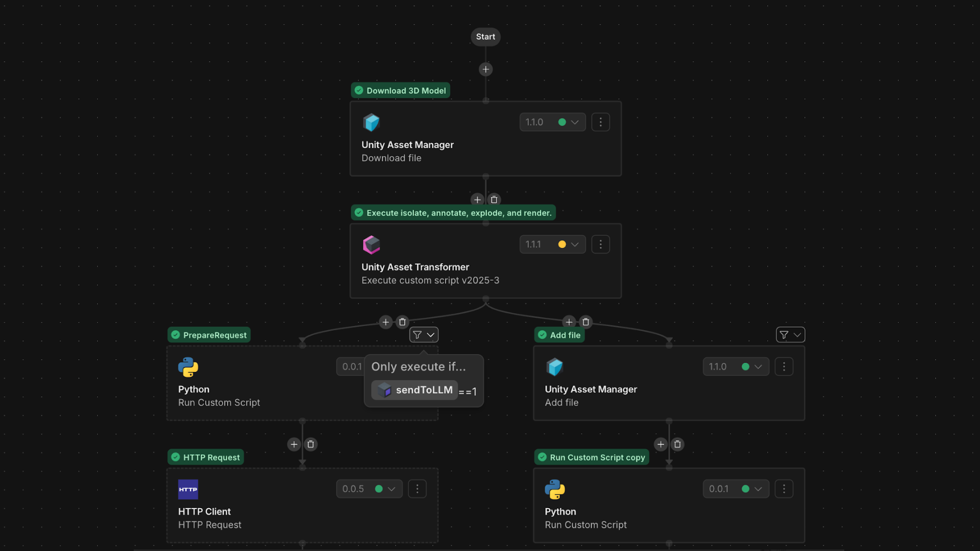
Task: Click the Download 3D Model label
Action: pyautogui.click(x=401, y=90)
